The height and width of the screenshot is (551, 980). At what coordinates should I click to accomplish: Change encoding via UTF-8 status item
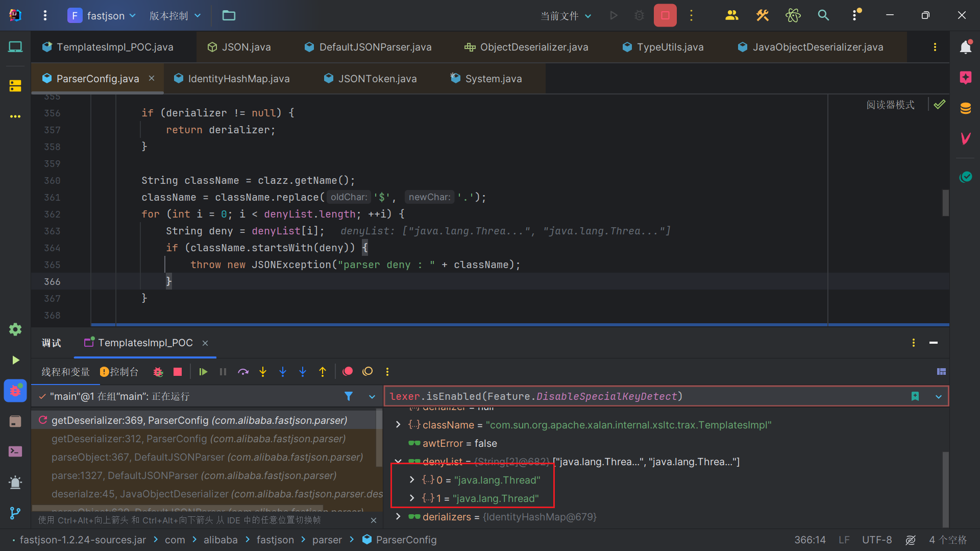tap(877, 540)
